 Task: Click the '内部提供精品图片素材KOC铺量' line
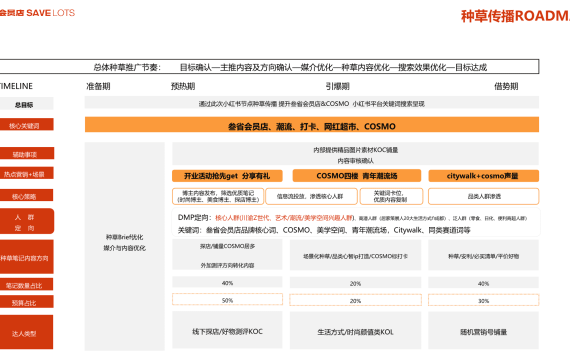pyautogui.click(x=356, y=150)
